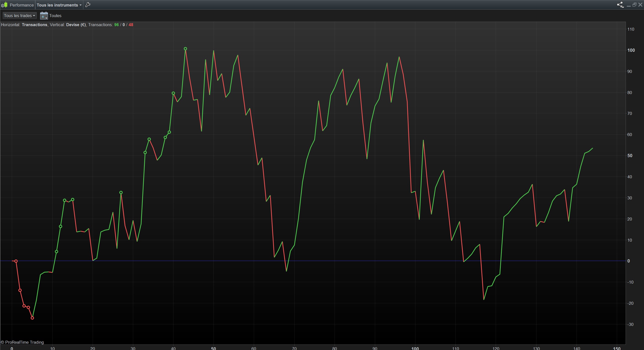The image size is (644, 350).
Task: Select the highest green peak marker circle
Action: [185, 49]
